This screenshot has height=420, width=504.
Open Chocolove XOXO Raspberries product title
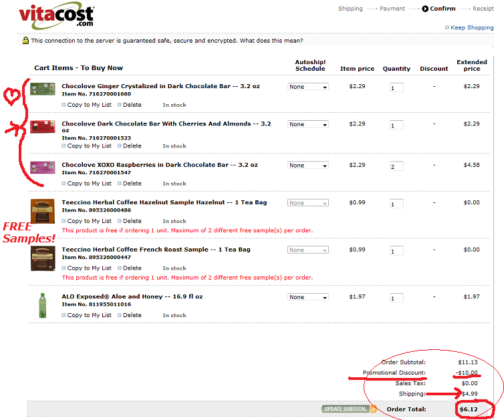click(160, 165)
